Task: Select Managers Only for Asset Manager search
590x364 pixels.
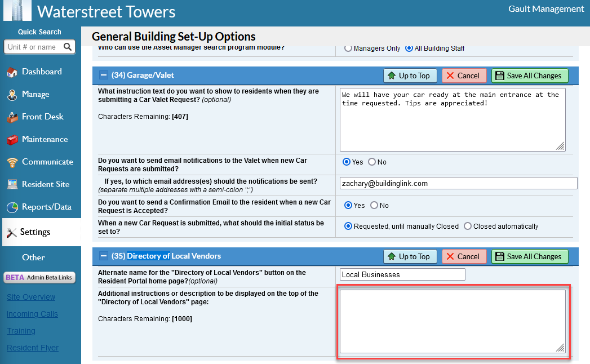Action: click(x=348, y=48)
